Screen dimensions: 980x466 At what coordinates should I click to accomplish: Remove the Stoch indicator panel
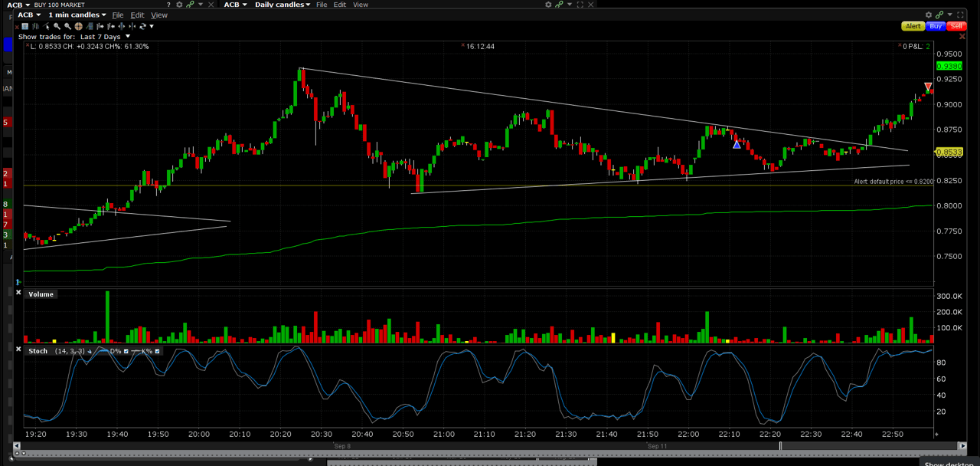tap(18, 350)
